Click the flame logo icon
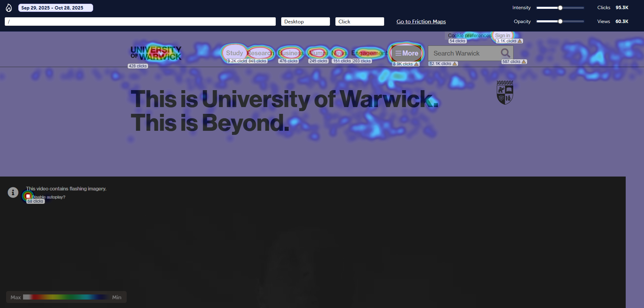This screenshot has height=308, width=644. pyautogui.click(x=9, y=8)
